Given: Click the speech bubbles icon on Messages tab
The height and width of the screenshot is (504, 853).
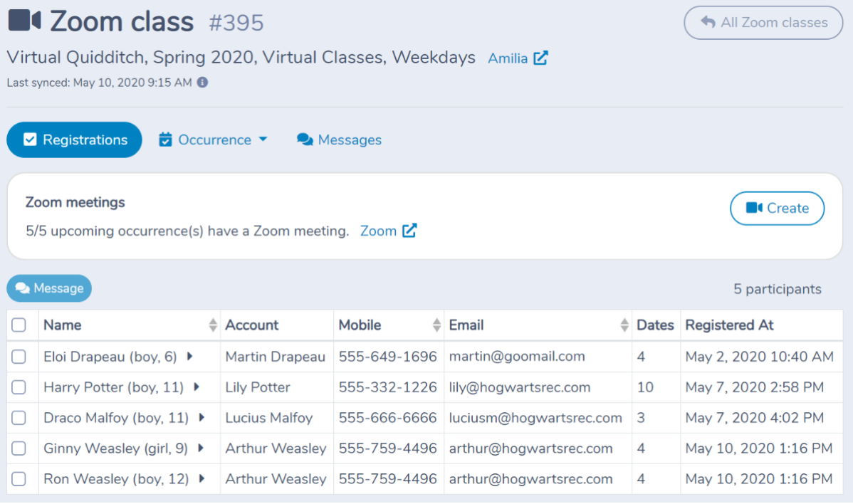Looking at the screenshot, I should pos(305,140).
